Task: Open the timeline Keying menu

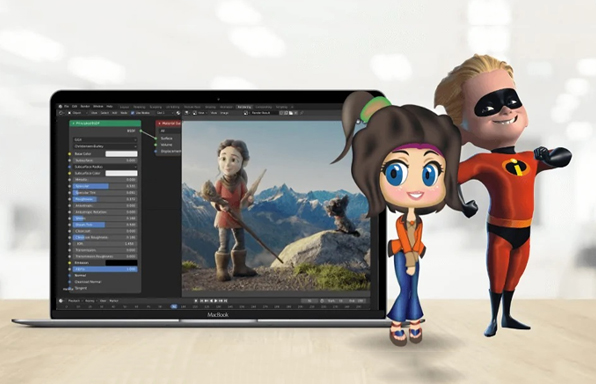Action: 90,301
